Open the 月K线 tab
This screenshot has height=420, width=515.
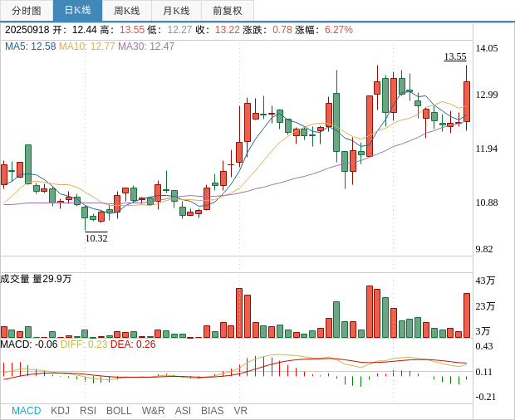176,11
